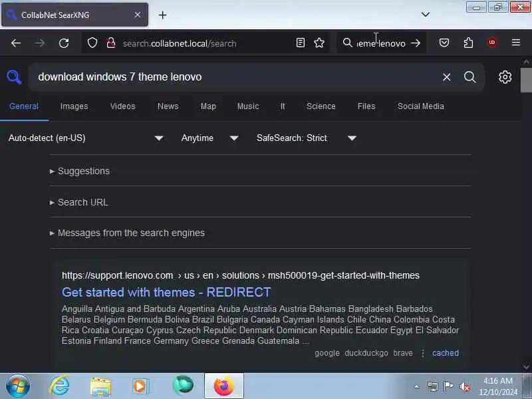Click scrollbar down arrow
This screenshot has width=532, height=399.
click(526, 367)
